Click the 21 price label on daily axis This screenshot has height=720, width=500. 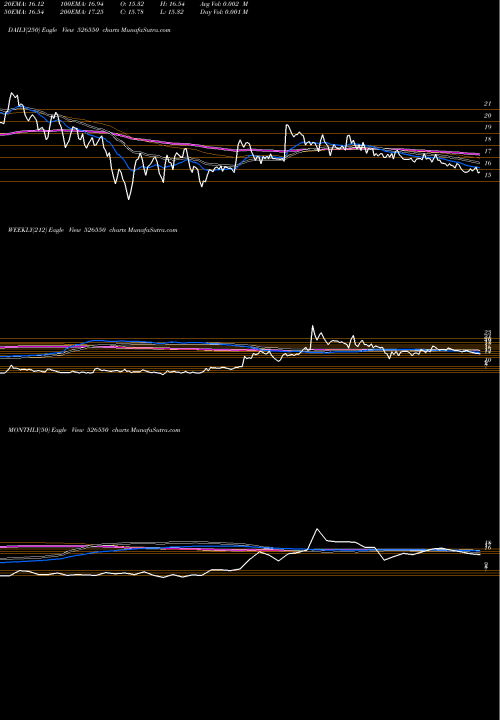coord(488,104)
